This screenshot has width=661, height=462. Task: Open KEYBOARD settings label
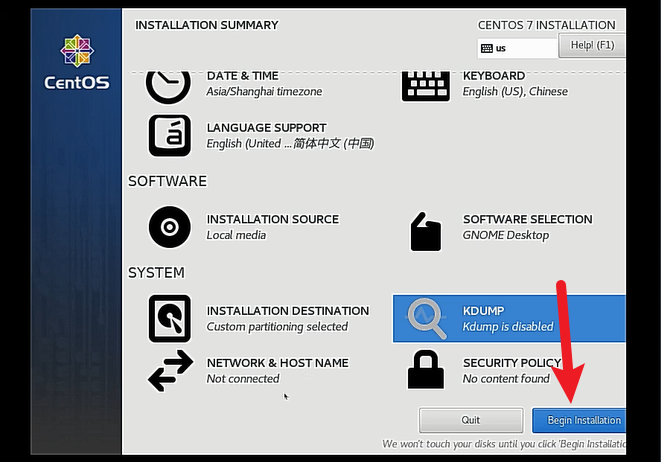point(494,76)
